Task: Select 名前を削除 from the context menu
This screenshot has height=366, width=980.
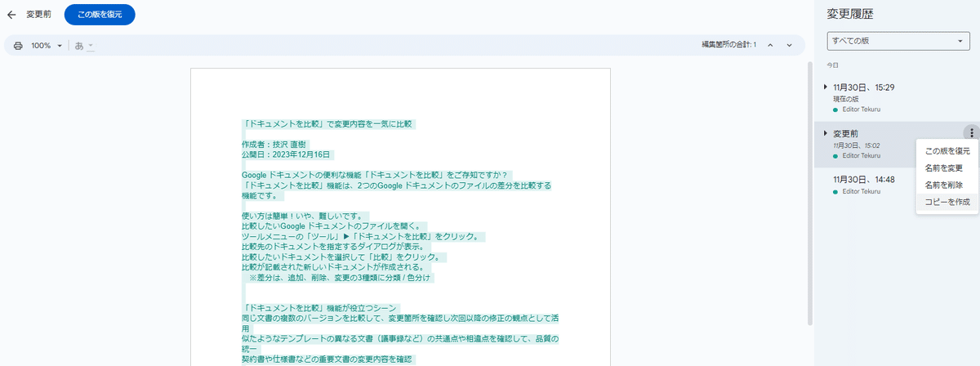Action: click(947, 185)
